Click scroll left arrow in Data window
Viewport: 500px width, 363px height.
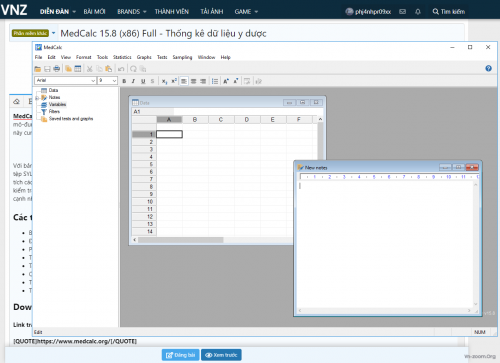pyautogui.click(x=135, y=240)
